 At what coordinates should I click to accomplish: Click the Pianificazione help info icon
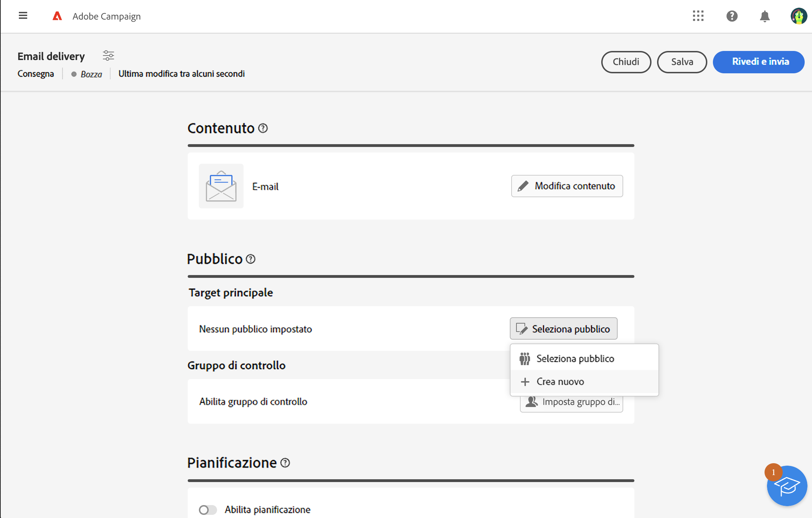(285, 463)
